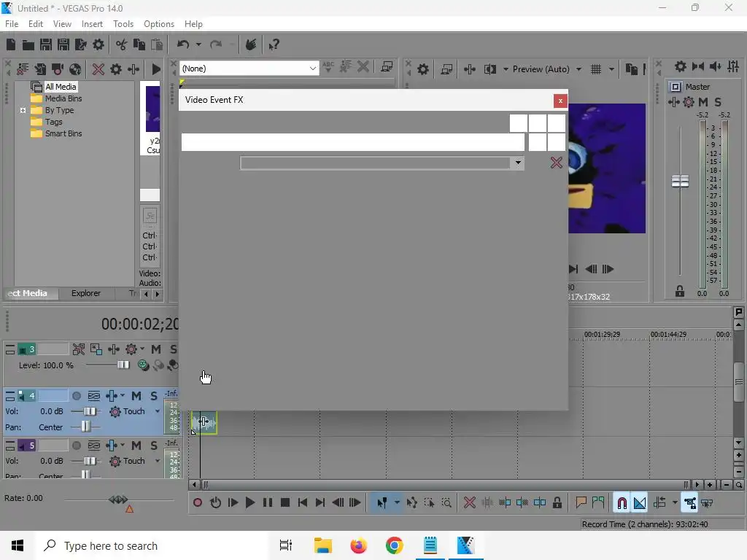Arm audio track 4 for record
Image resolution: width=747 pixels, height=560 pixels.
click(x=76, y=396)
